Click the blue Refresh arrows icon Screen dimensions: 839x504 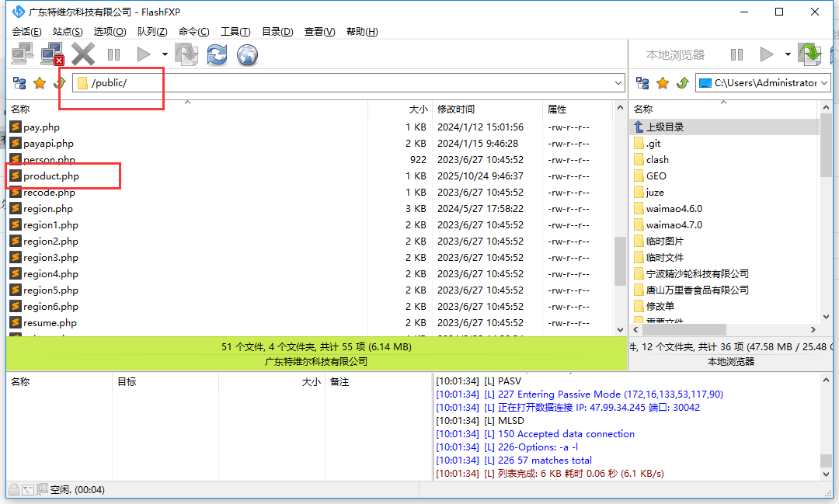[x=217, y=54]
